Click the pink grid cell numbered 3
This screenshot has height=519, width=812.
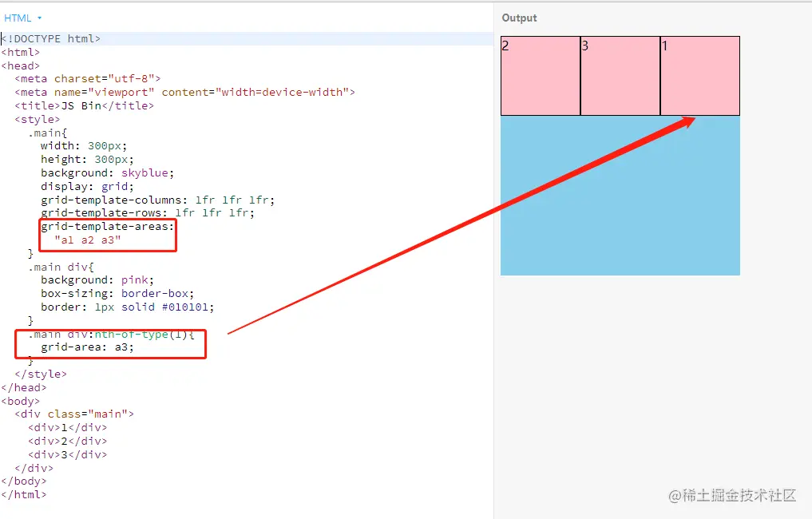tap(620, 76)
